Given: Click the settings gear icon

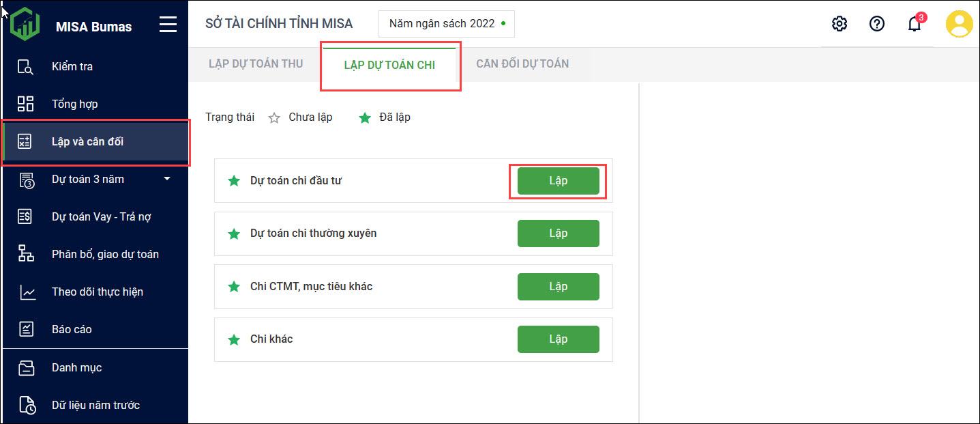Looking at the screenshot, I should (840, 24).
